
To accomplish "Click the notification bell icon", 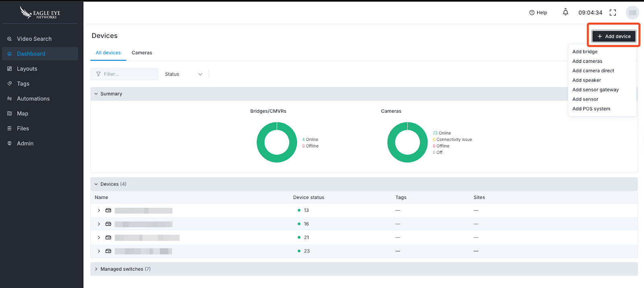I will [x=565, y=12].
